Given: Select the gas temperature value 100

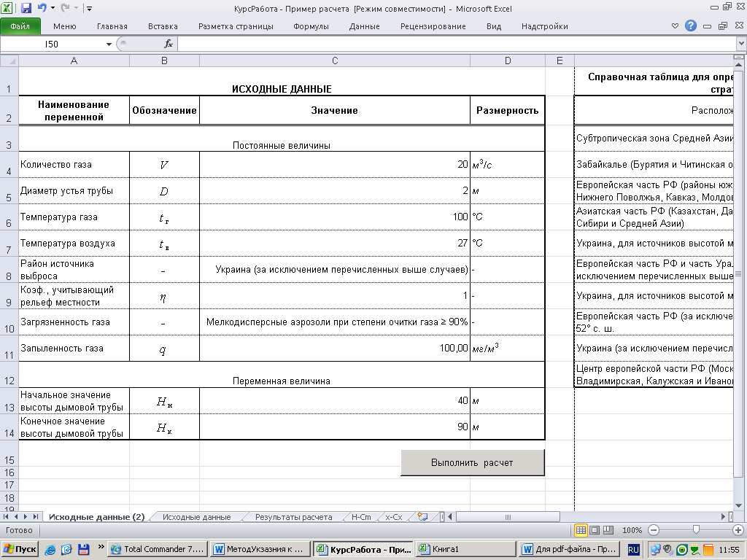Looking at the screenshot, I should 334,217.
